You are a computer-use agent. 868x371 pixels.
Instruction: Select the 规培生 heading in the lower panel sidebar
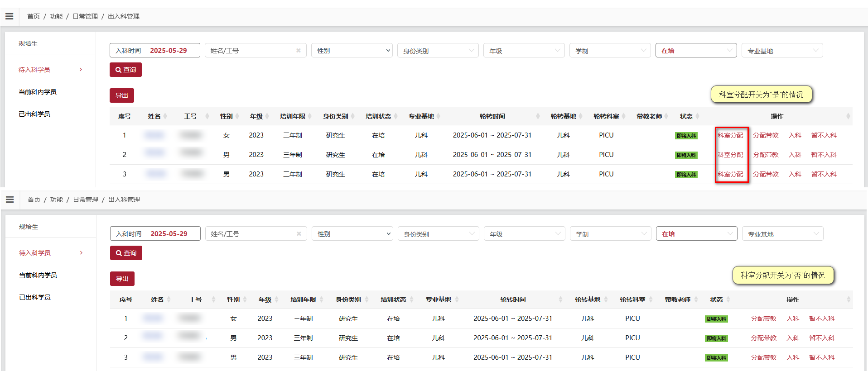pyautogui.click(x=29, y=227)
